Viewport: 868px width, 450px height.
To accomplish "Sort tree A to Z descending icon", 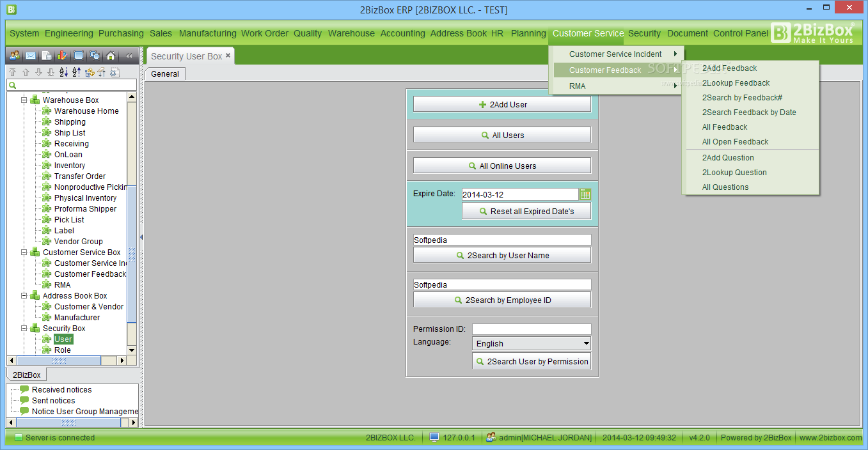I will [x=63, y=72].
